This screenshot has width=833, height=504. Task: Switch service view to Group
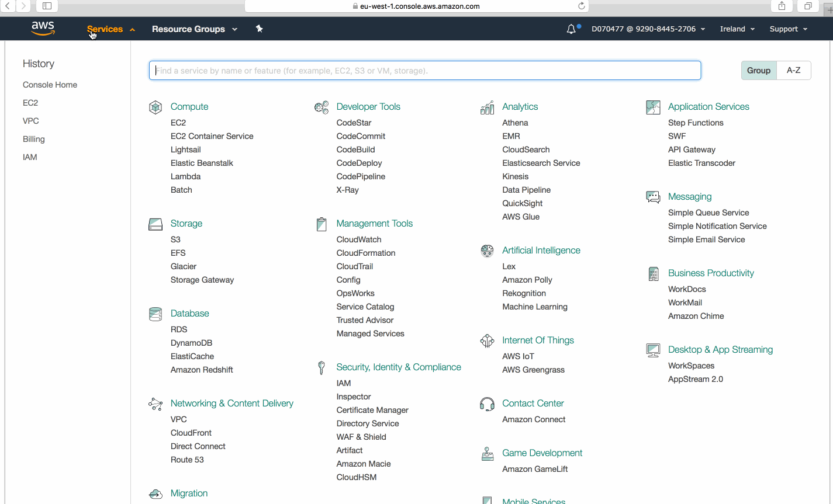coord(759,70)
